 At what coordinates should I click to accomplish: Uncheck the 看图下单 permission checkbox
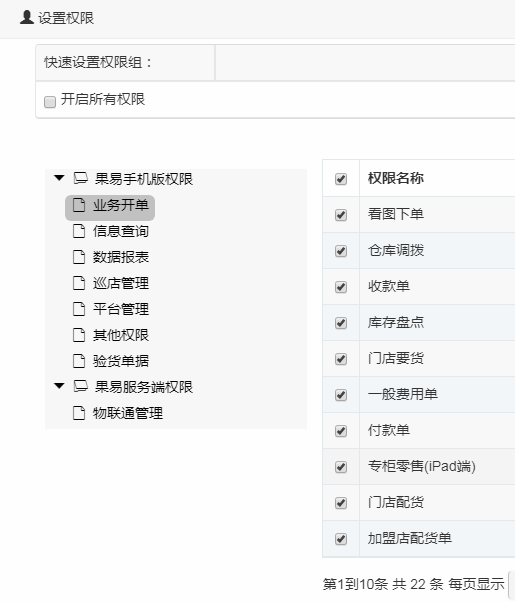[341, 215]
